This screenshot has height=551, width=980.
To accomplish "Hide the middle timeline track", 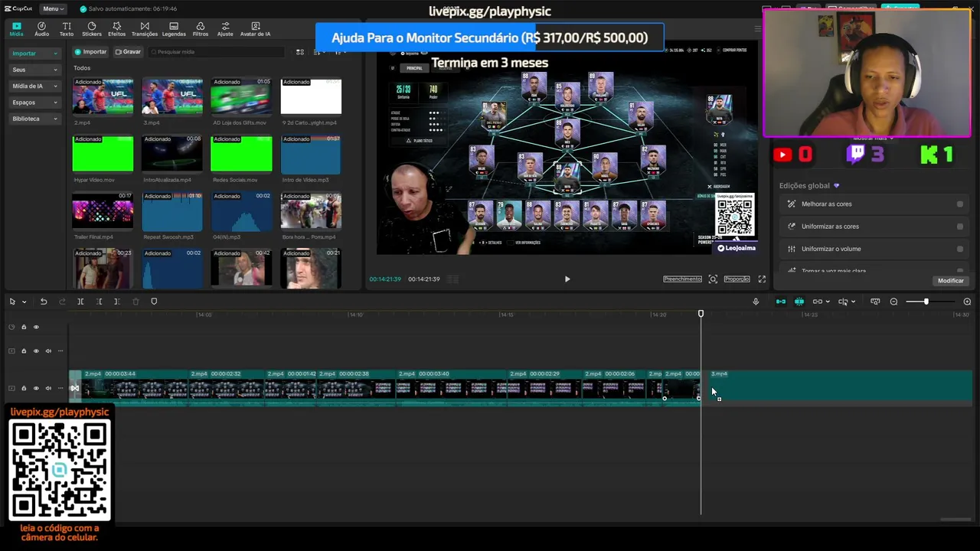I will (x=36, y=351).
